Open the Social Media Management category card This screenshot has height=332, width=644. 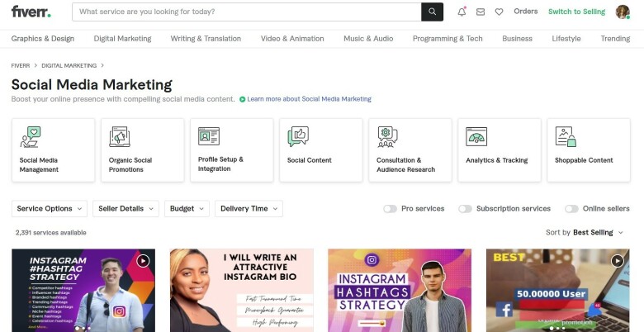point(53,150)
